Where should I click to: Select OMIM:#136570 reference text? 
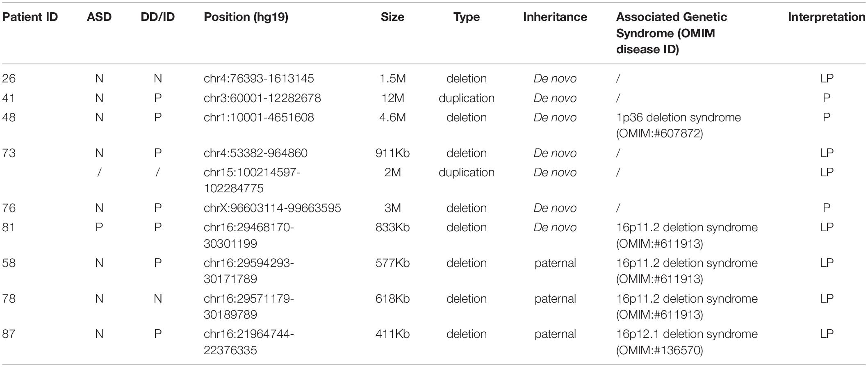point(659,350)
